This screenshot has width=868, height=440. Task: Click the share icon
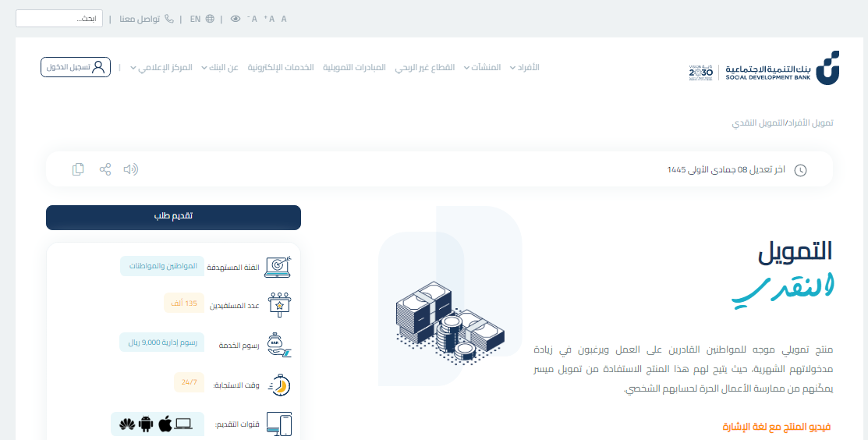[105, 169]
